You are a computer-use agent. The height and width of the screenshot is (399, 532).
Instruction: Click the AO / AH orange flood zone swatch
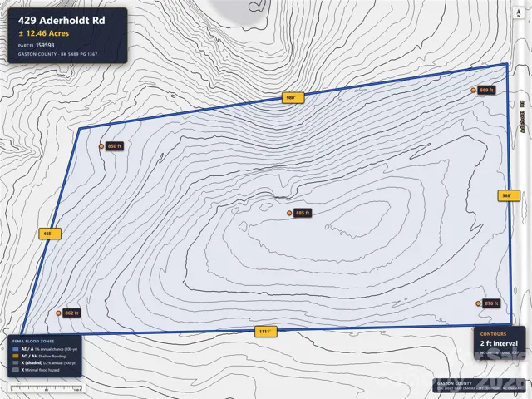pyautogui.click(x=15, y=356)
